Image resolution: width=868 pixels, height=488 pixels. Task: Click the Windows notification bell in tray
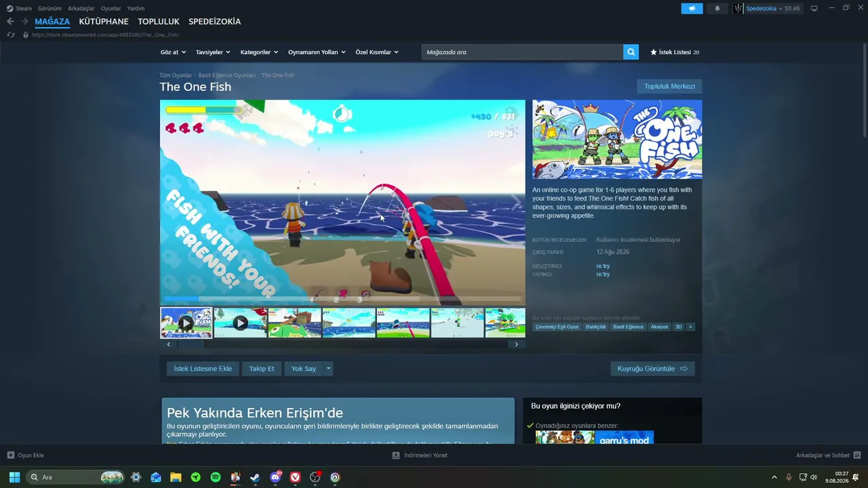pos(856,477)
